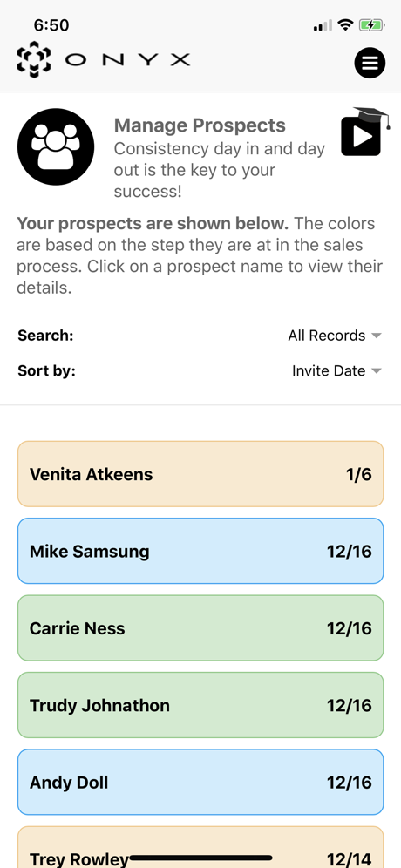401x868 pixels.
Task: Click the Manage Prospects group icon
Action: tap(56, 146)
